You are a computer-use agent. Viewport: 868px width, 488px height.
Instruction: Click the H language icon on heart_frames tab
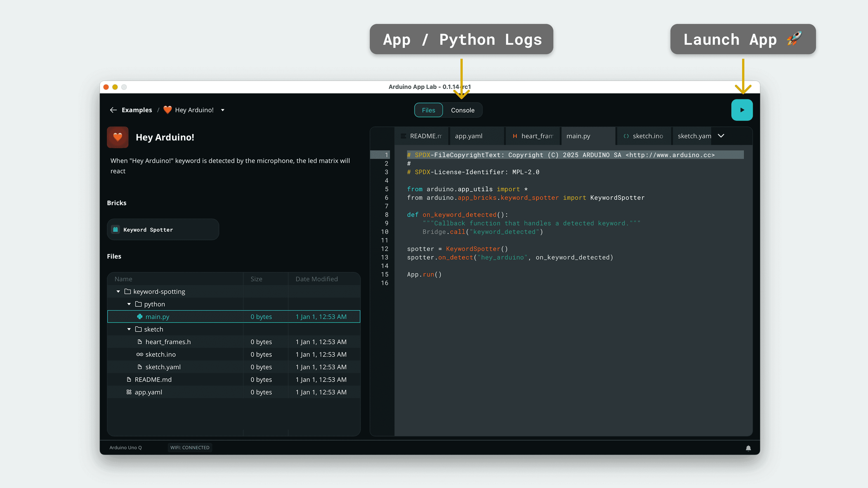coord(515,136)
